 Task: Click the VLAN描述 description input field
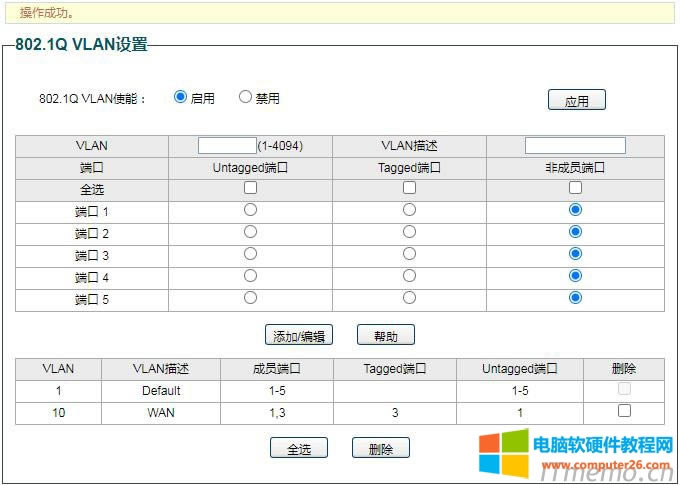click(575, 146)
